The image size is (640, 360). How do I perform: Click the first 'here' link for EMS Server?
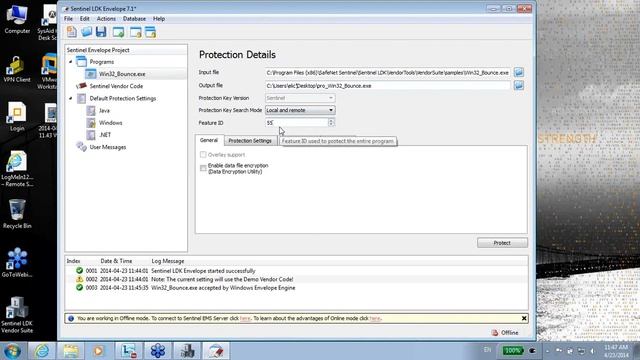(x=245, y=318)
